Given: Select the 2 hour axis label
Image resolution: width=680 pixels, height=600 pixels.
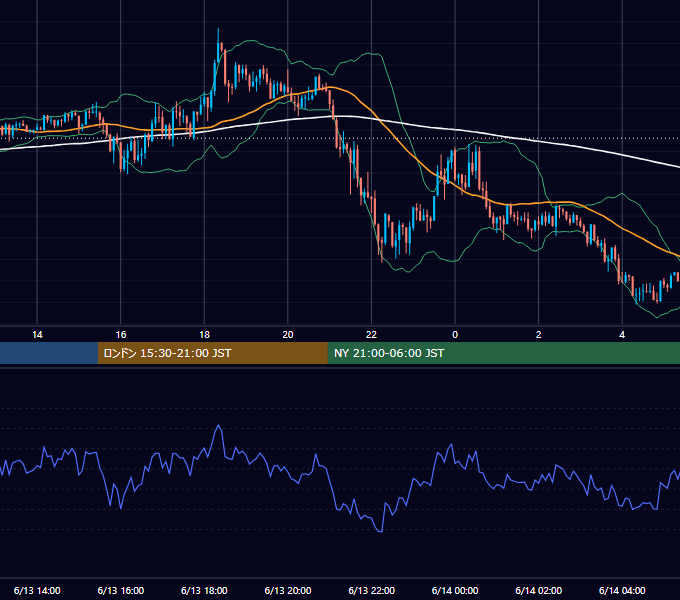Looking at the screenshot, I should (538, 335).
